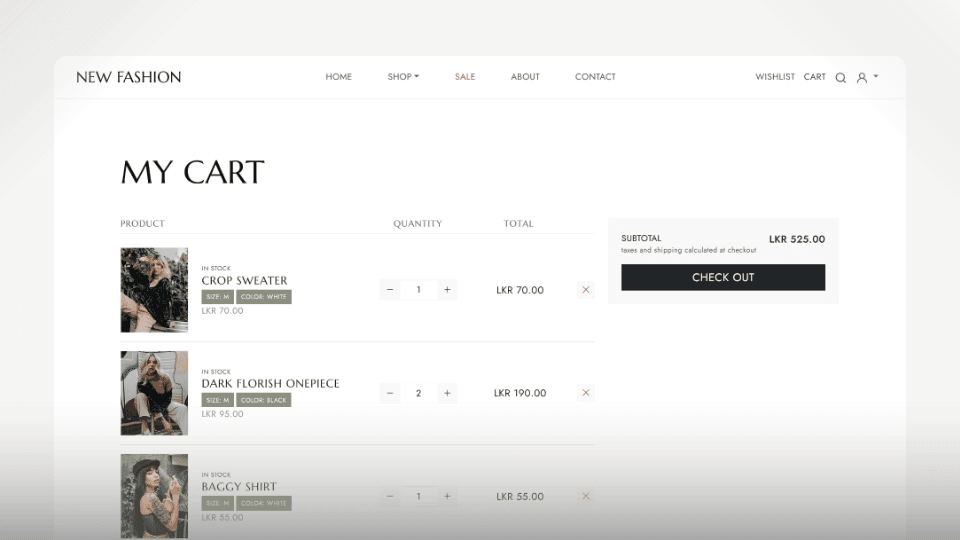Image resolution: width=960 pixels, height=540 pixels.
Task: Go to the HOME page
Action: pos(339,77)
